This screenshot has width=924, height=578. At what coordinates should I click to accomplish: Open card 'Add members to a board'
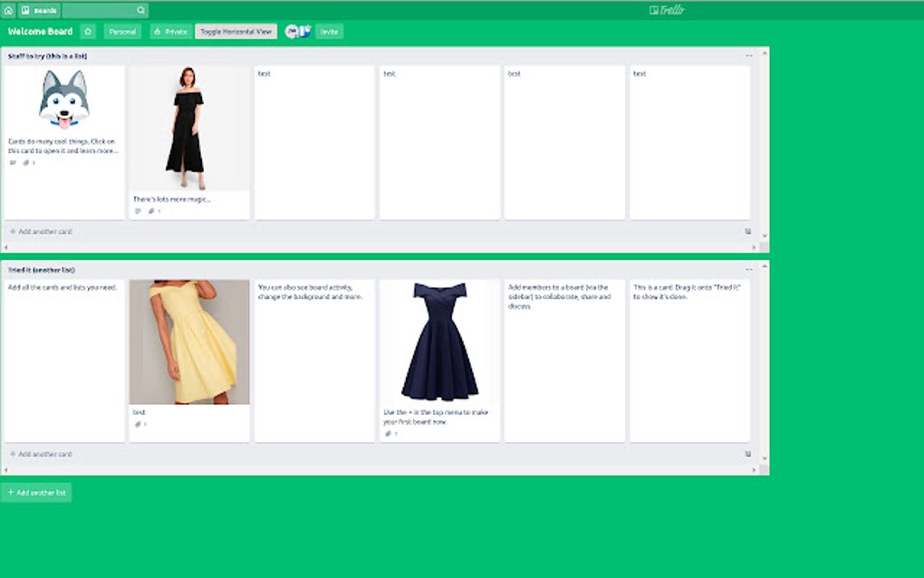(x=564, y=361)
